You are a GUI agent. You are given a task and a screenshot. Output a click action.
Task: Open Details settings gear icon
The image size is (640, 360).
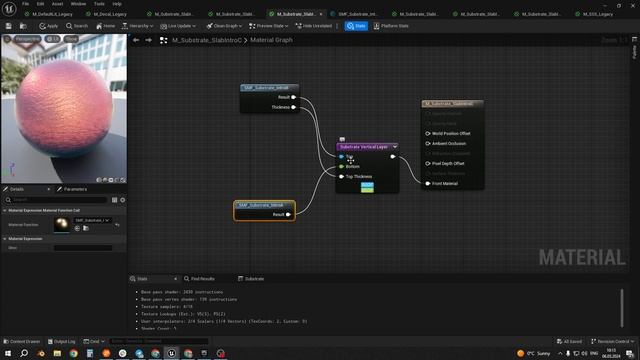122,200
